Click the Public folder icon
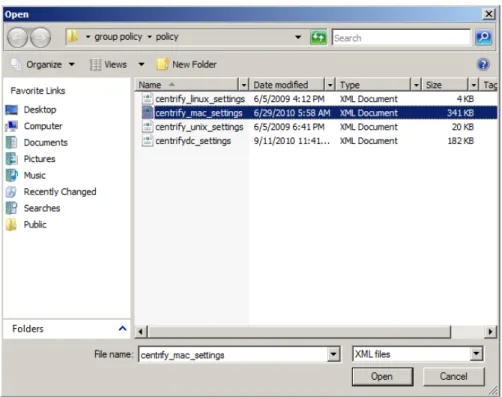The height and width of the screenshot is (397, 502). (12, 224)
